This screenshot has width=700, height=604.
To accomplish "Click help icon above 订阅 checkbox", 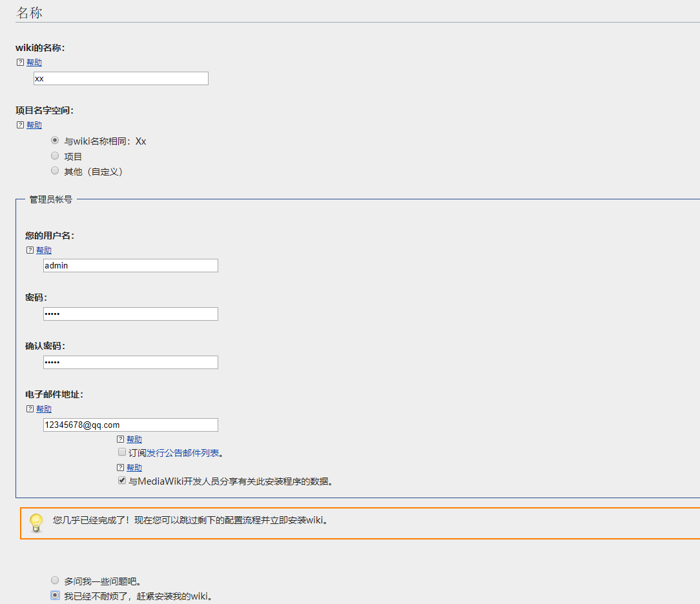I will point(120,439).
